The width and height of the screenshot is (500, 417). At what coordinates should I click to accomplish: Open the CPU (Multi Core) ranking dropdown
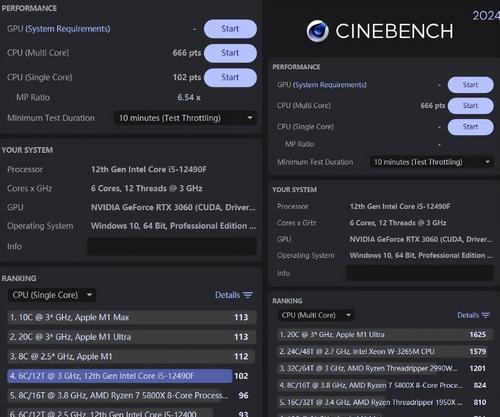(316, 315)
